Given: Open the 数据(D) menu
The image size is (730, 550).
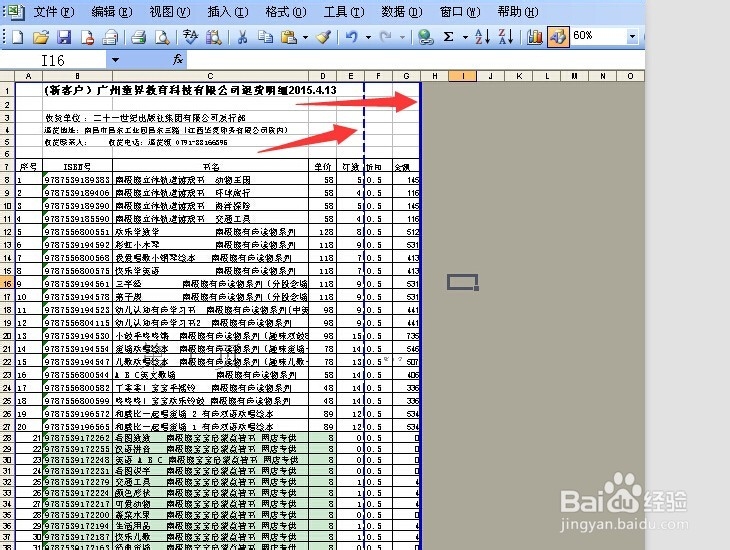Looking at the screenshot, I should (401, 11).
